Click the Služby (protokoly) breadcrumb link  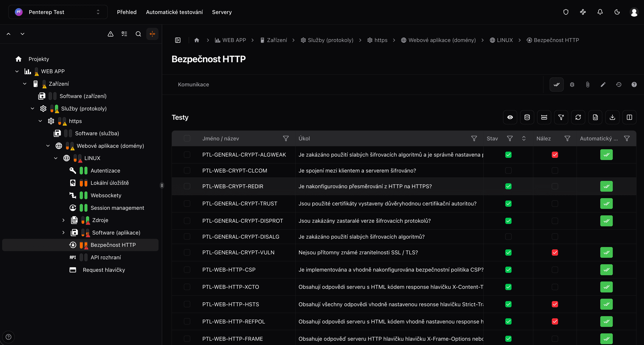[330, 40]
